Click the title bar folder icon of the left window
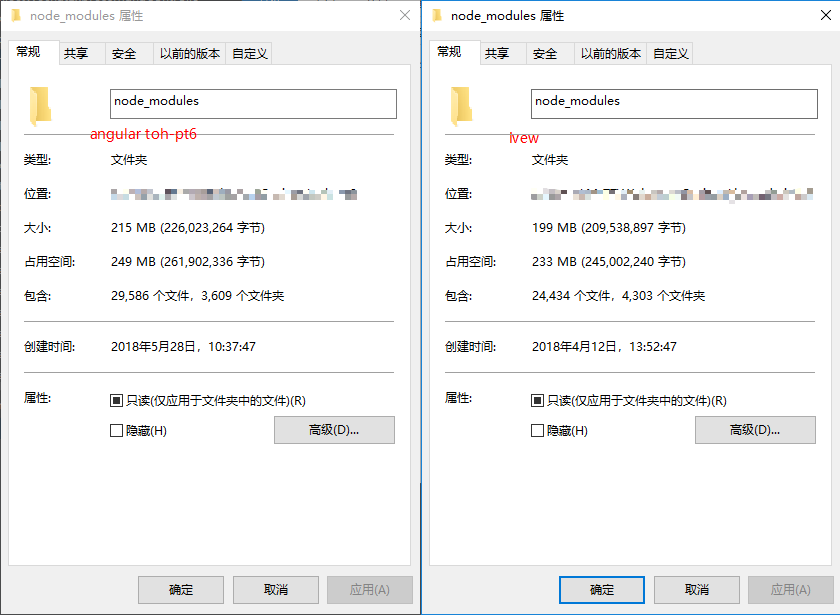 click(16, 16)
